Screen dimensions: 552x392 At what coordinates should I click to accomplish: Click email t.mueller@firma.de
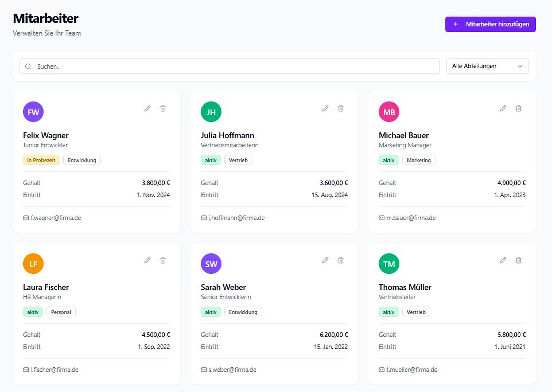coord(411,370)
